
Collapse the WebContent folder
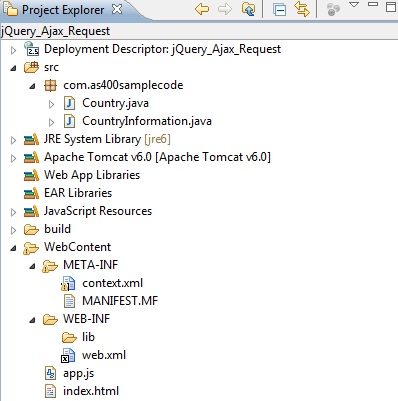[x=13, y=248]
